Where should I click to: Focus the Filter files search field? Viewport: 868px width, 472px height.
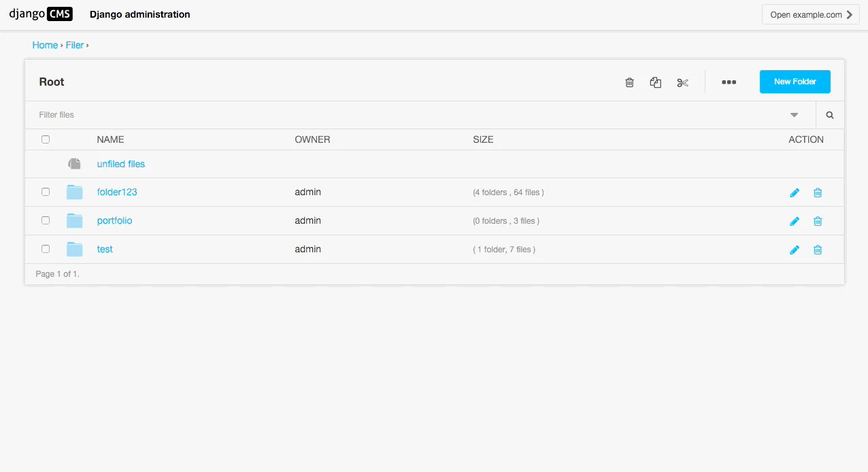click(408, 115)
